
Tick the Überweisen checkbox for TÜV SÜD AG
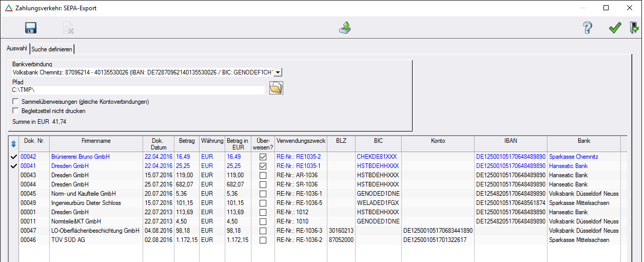tap(263, 240)
